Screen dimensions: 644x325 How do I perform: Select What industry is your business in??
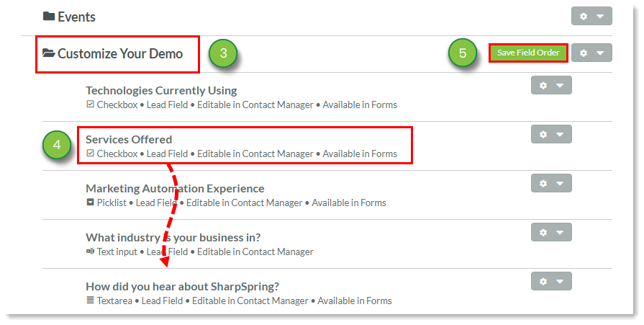[x=173, y=237]
